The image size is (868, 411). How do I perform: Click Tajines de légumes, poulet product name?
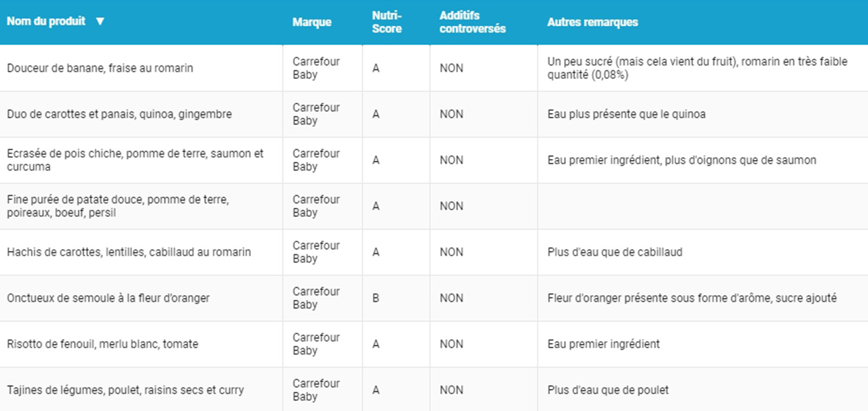click(125, 390)
